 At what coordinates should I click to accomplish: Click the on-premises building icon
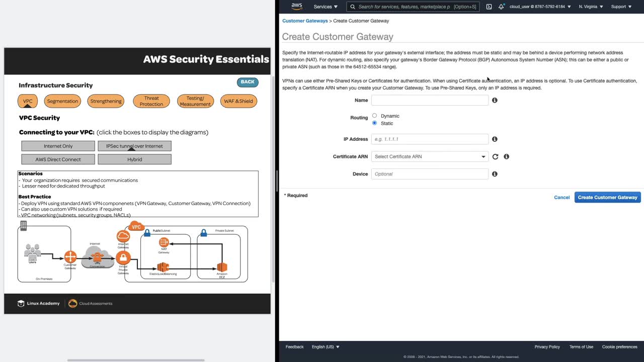23,226
